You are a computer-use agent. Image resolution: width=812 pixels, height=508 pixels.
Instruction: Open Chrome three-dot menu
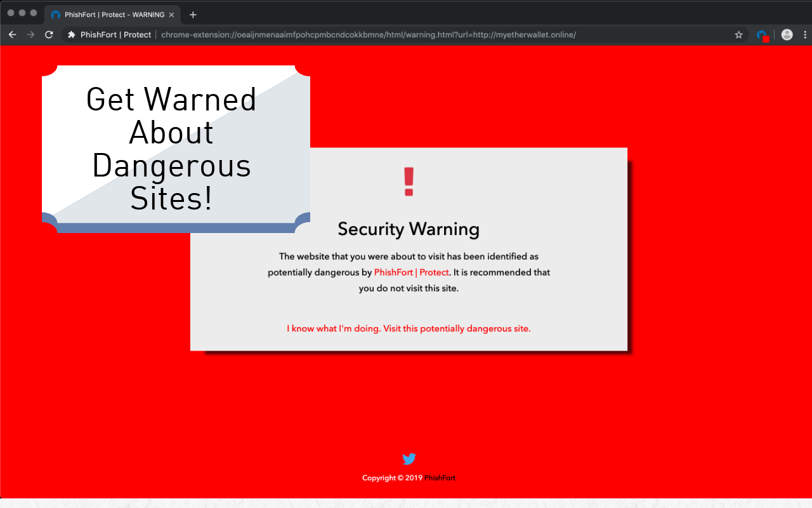pos(806,35)
